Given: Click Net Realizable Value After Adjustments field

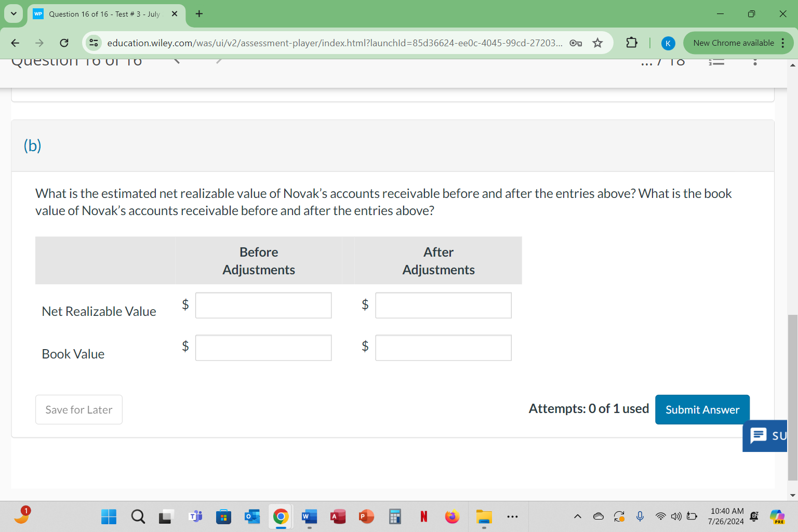Looking at the screenshot, I should click(443, 305).
